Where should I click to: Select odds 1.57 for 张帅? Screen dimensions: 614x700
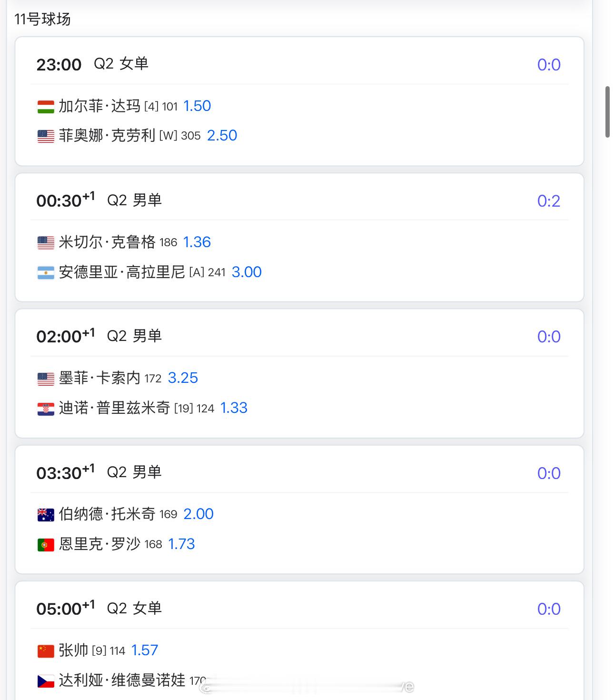tap(145, 650)
